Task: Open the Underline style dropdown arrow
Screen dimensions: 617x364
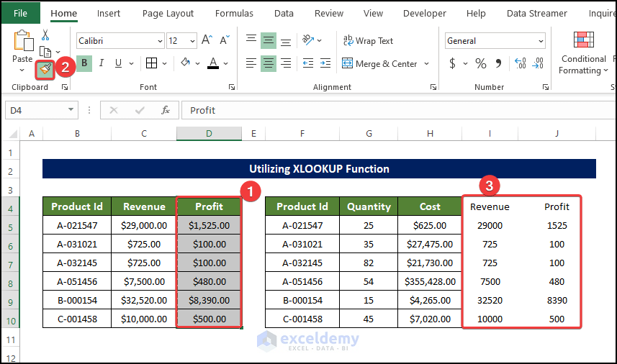Action: [x=132, y=63]
